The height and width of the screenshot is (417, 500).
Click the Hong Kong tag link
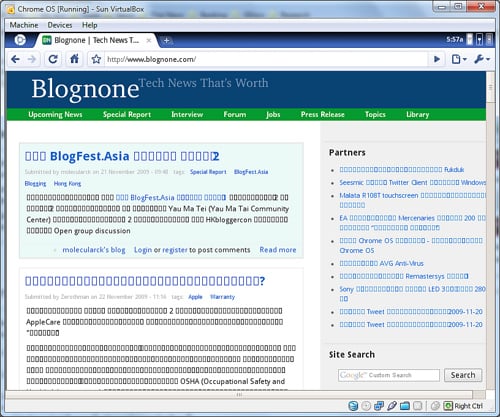(67, 184)
